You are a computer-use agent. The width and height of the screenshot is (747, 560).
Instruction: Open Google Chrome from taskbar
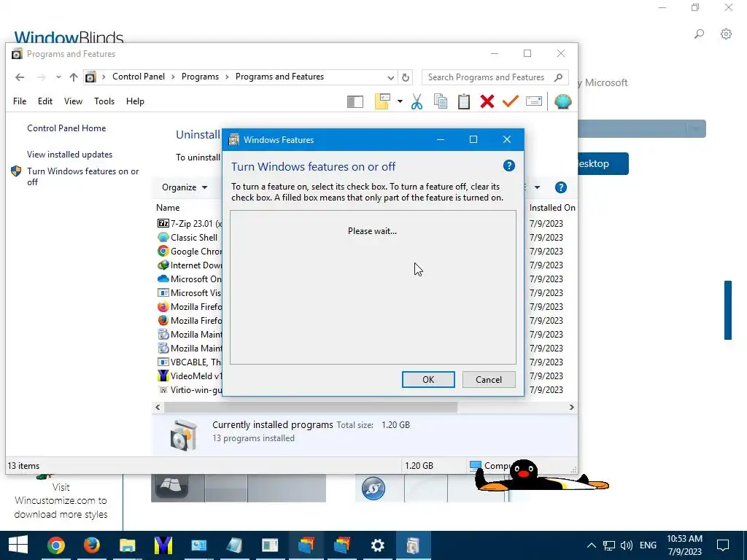55,545
